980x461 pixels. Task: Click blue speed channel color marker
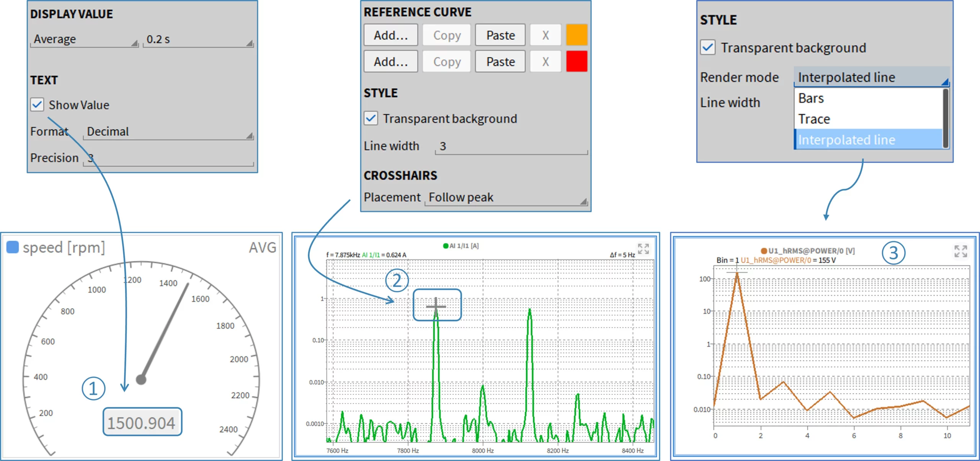[x=13, y=247]
